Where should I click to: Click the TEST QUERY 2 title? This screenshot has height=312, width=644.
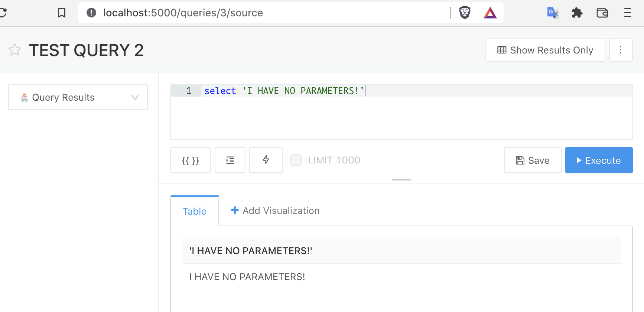coord(87,50)
